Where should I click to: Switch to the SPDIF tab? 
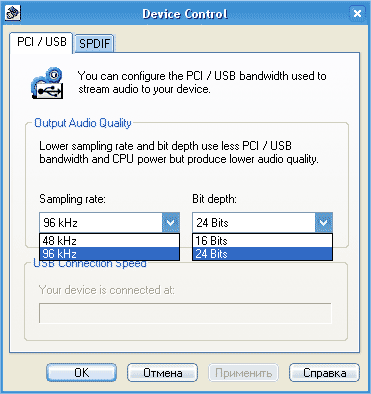94,43
